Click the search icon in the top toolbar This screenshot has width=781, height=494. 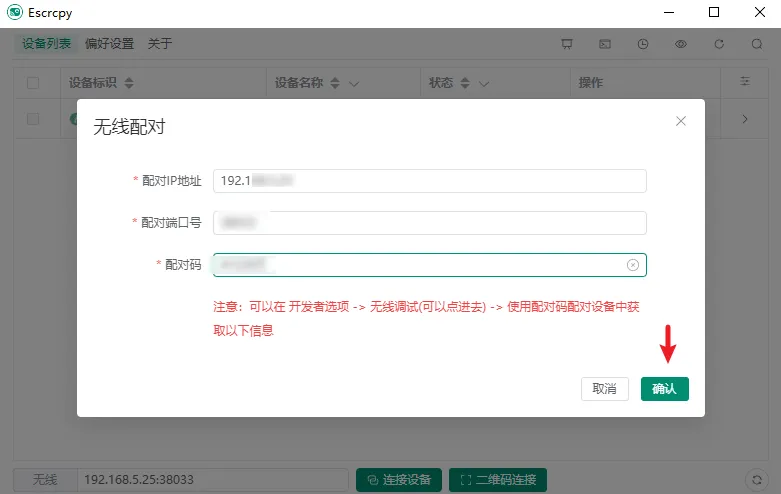click(x=757, y=44)
